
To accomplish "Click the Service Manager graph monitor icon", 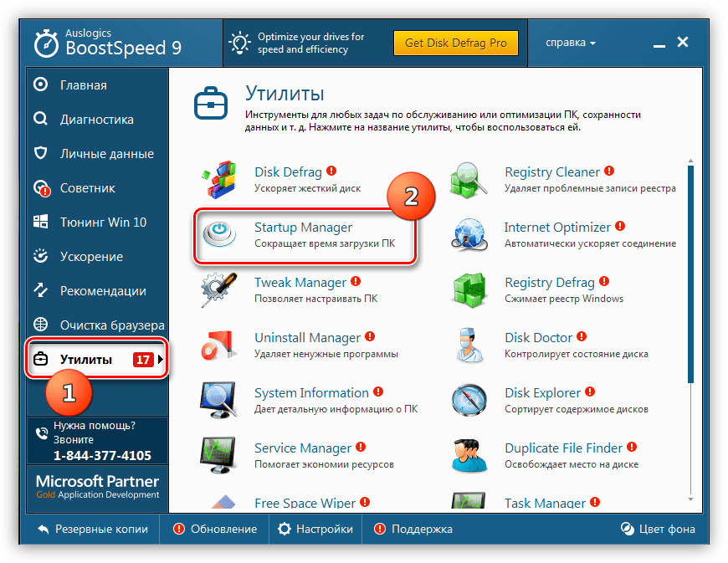I will pyautogui.click(x=218, y=455).
